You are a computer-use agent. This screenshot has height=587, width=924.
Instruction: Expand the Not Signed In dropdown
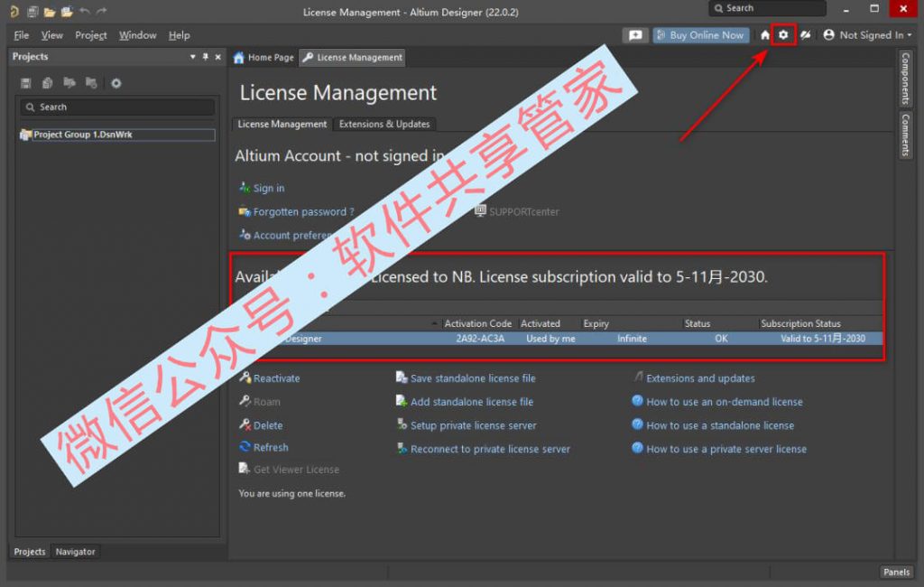(910, 35)
